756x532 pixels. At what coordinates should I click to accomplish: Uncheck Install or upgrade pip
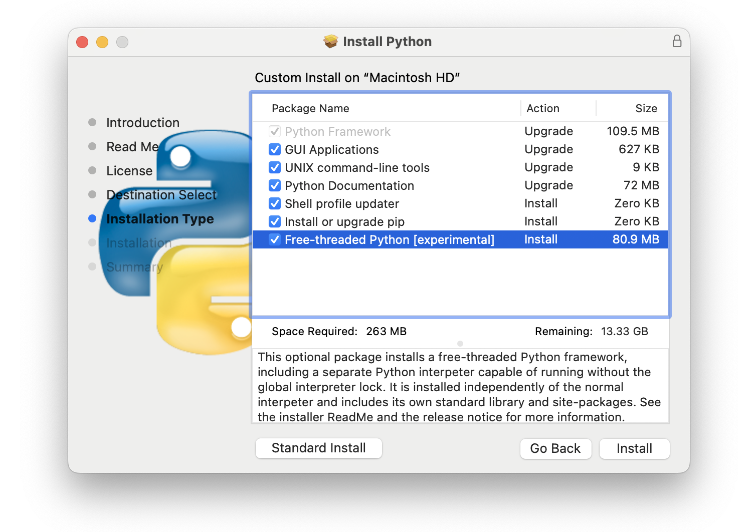274,221
